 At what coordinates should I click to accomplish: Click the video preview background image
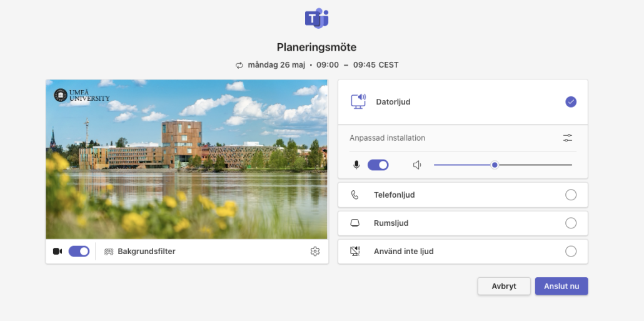(x=187, y=160)
